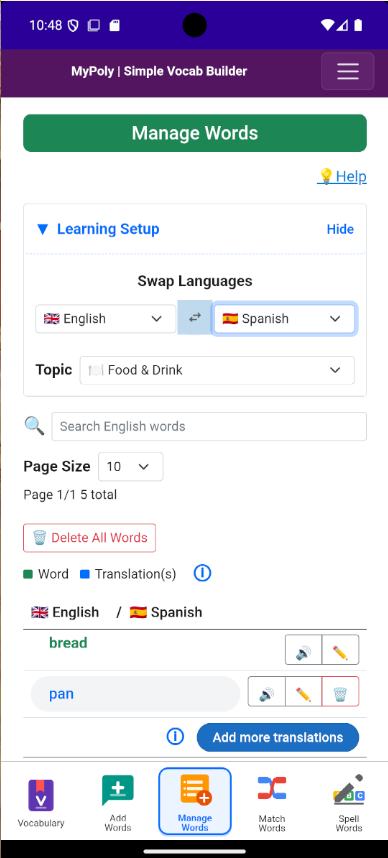Focus the Search English words field
Image resolution: width=388 pixels, height=858 pixels.
click(209, 426)
